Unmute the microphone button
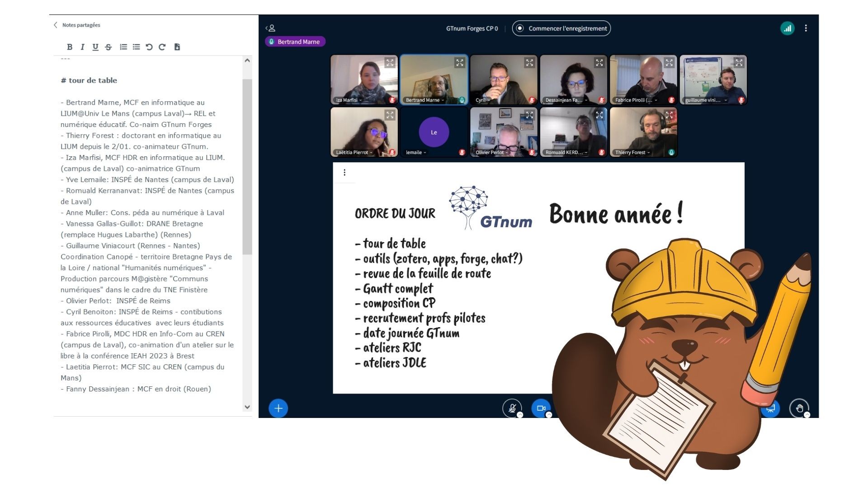This screenshot has width=868, height=488. (512, 408)
